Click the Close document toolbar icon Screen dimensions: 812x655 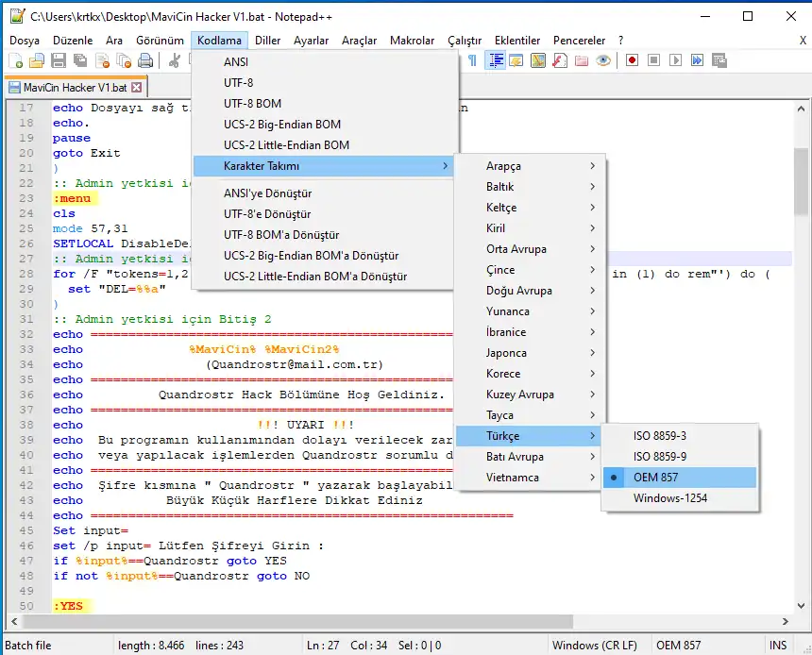tap(102, 61)
